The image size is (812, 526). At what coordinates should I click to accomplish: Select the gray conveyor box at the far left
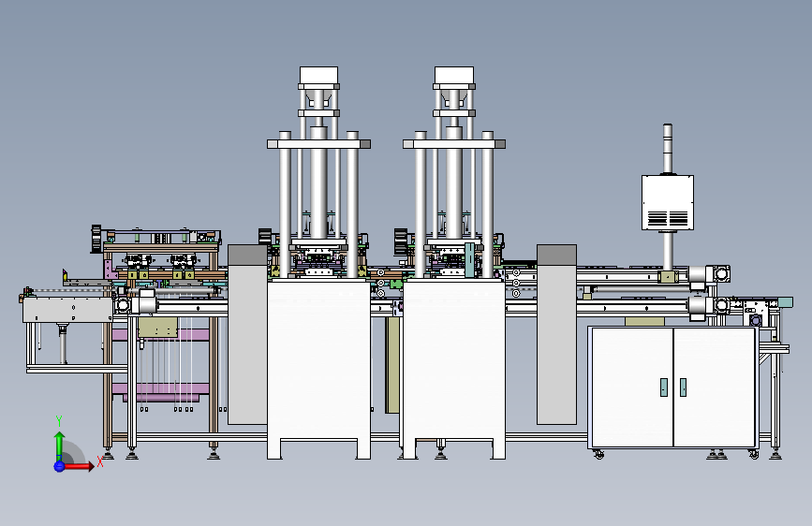[67, 310]
